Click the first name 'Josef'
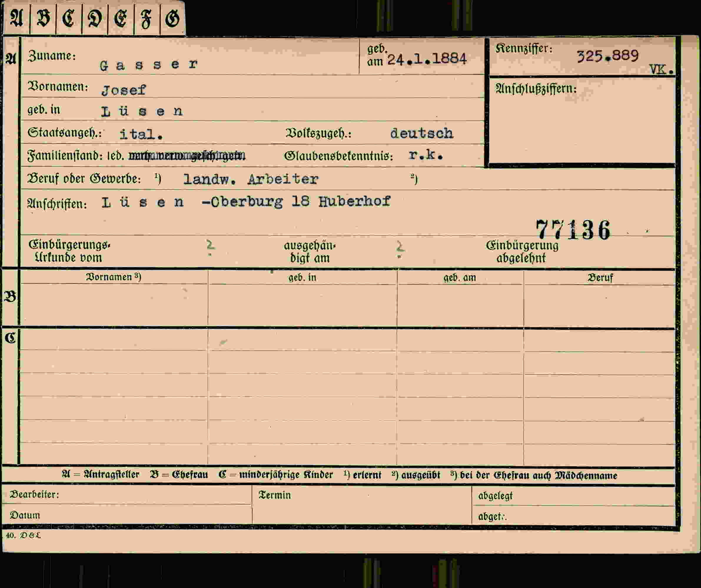The width and height of the screenshot is (701, 588). pos(124,90)
